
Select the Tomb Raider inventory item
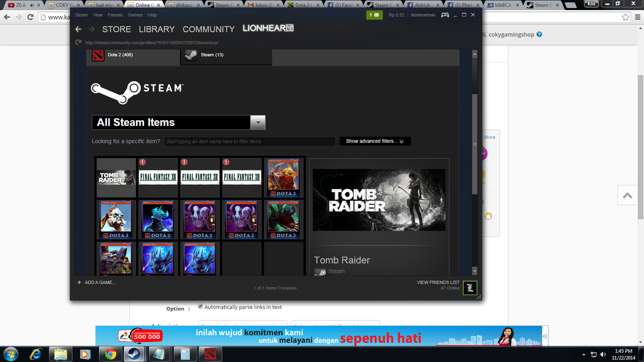(x=116, y=177)
